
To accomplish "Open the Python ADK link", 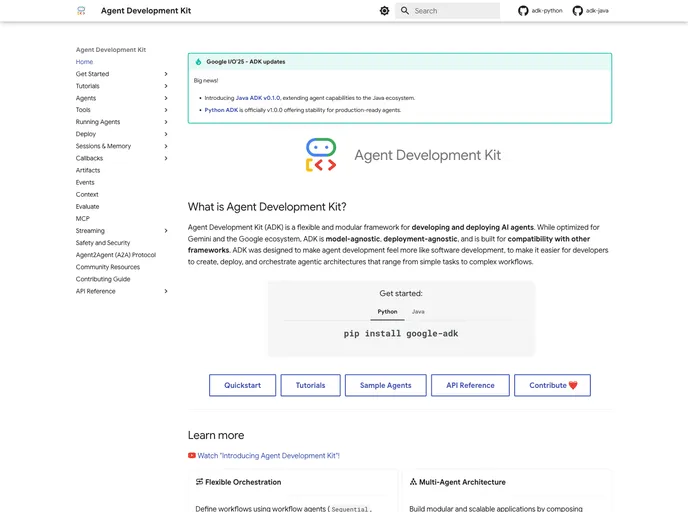I will [221, 110].
